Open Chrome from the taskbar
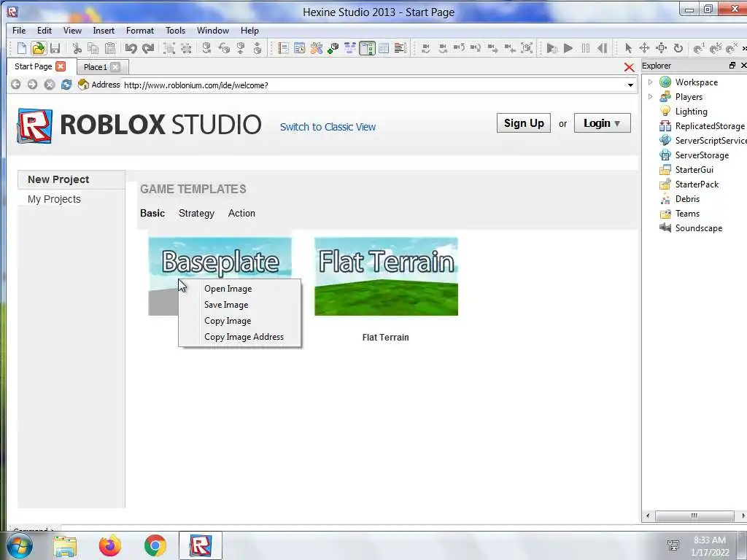Screen dimensions: 747x560 155,545
